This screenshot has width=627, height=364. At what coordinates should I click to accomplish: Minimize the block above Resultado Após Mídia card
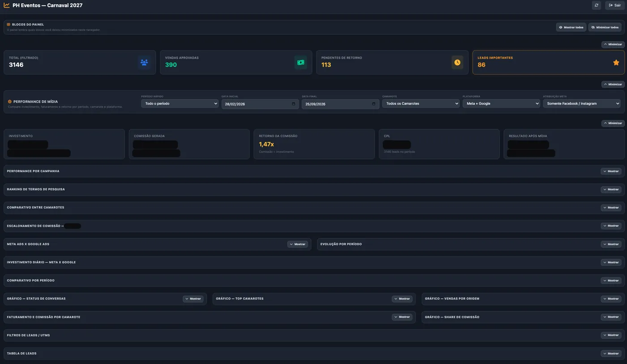(613, 123)
